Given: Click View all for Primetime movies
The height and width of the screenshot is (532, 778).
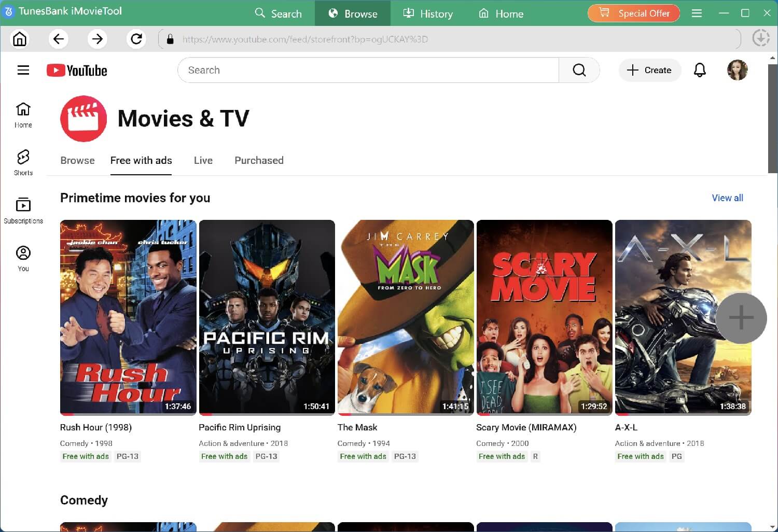Looking at the screenshot, I should point(727,198).
